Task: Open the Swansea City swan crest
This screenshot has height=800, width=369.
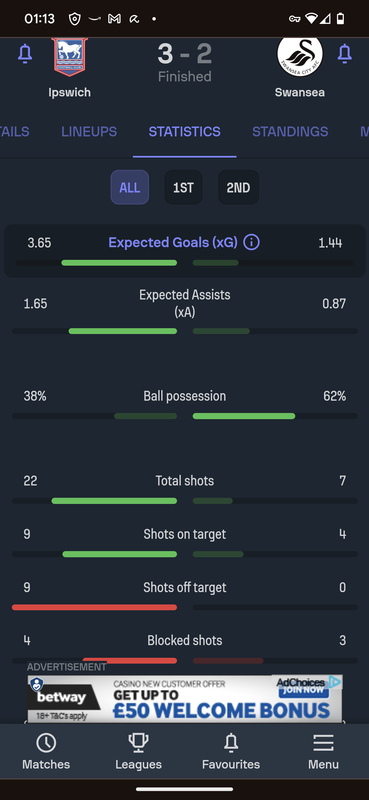Action: [x=300, y=56]
